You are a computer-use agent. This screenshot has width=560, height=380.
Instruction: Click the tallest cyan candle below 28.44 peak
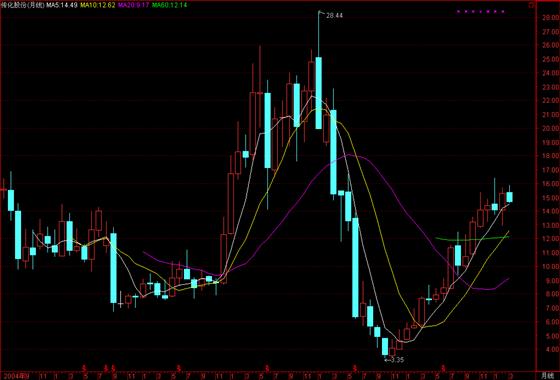319,93
